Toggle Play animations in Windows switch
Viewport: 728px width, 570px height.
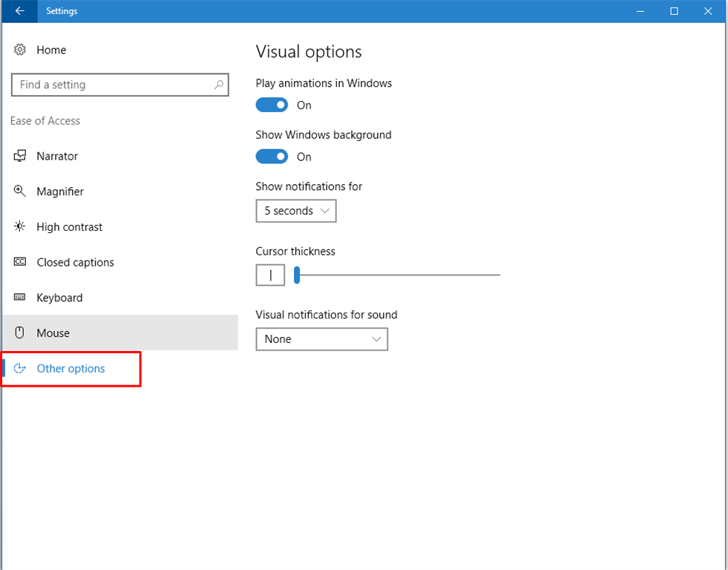coord(272,105)
